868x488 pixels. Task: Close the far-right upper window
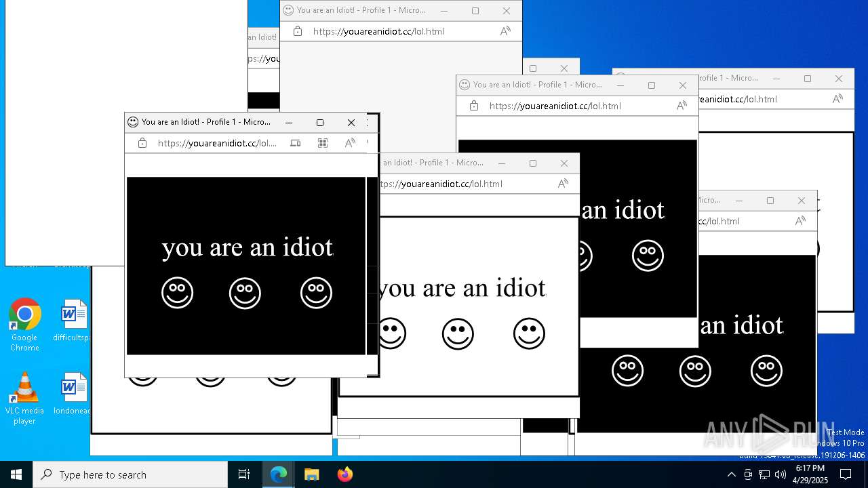point(839,79)
